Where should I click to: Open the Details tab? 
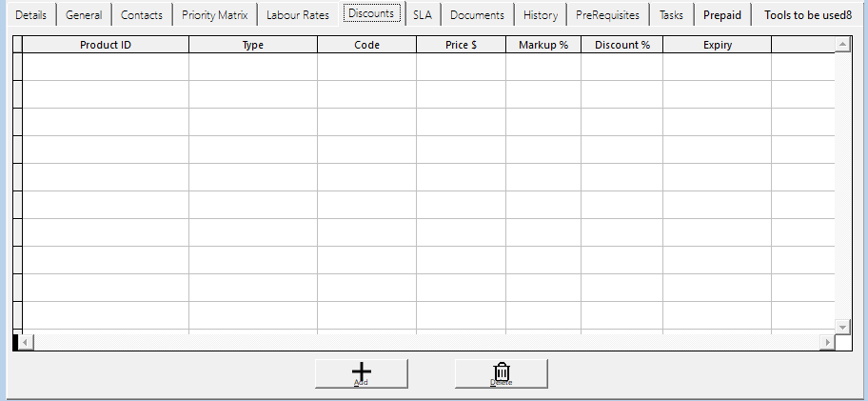(x=30, y=15)
